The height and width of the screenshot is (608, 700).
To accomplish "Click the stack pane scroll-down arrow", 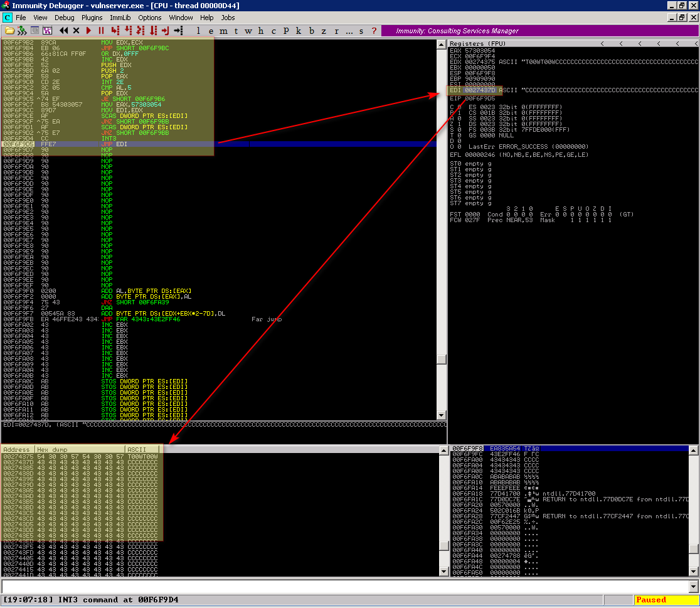I will pos(693,572).
